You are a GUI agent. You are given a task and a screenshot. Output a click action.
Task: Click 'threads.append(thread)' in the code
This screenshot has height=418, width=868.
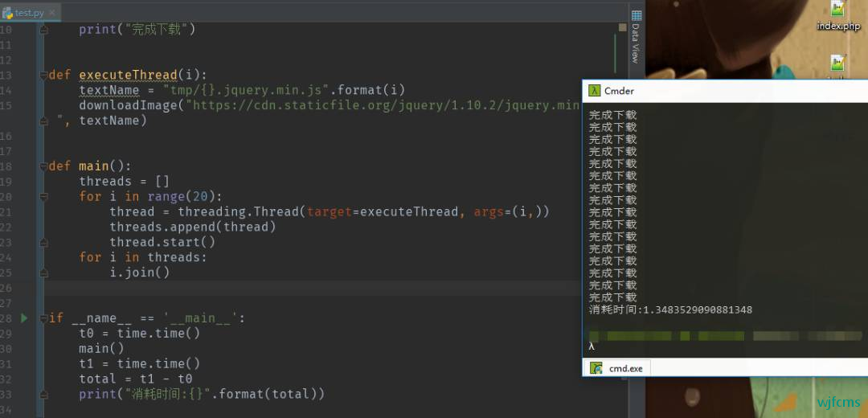192,227
